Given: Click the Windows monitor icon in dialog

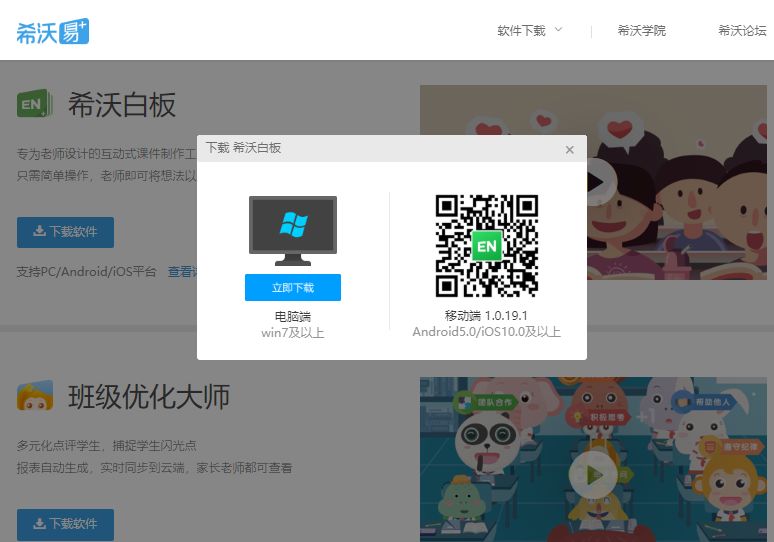Looking at the screenshot, I should [x=292, y=230].
